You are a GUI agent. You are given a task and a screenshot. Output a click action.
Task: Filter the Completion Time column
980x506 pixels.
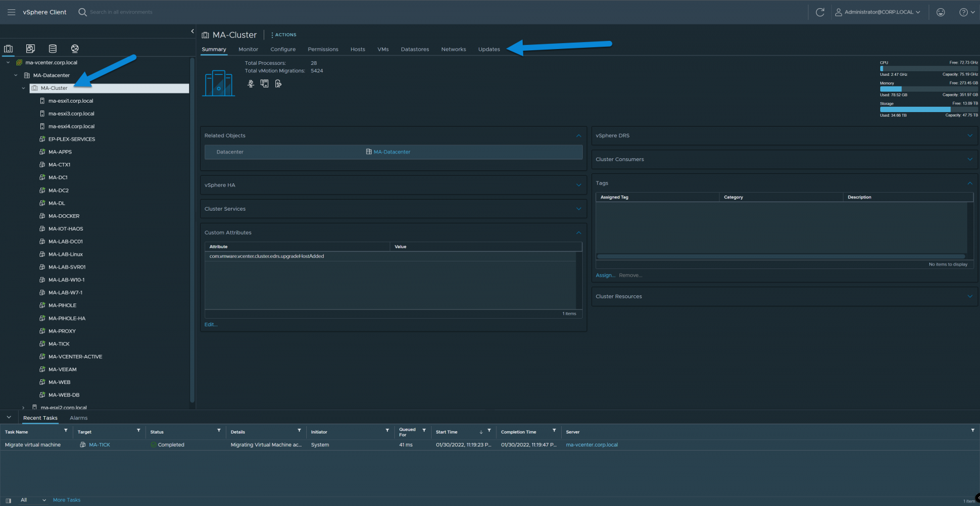[554, 431]
